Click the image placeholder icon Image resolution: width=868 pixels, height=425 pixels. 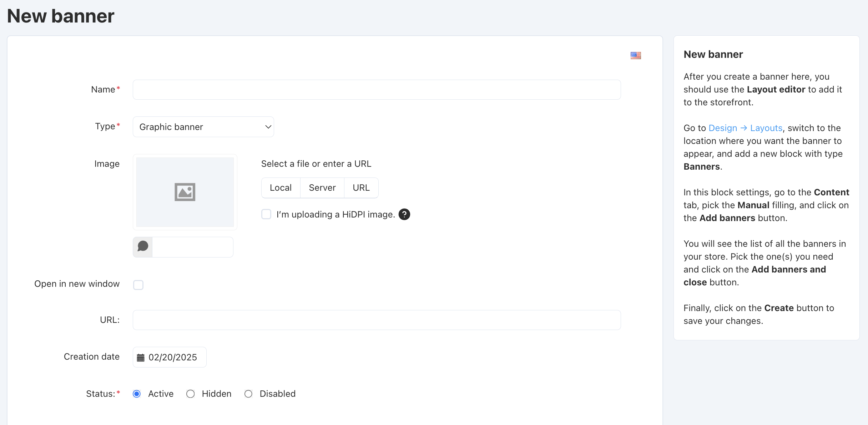pyautogui.click(x=185, y=192)
